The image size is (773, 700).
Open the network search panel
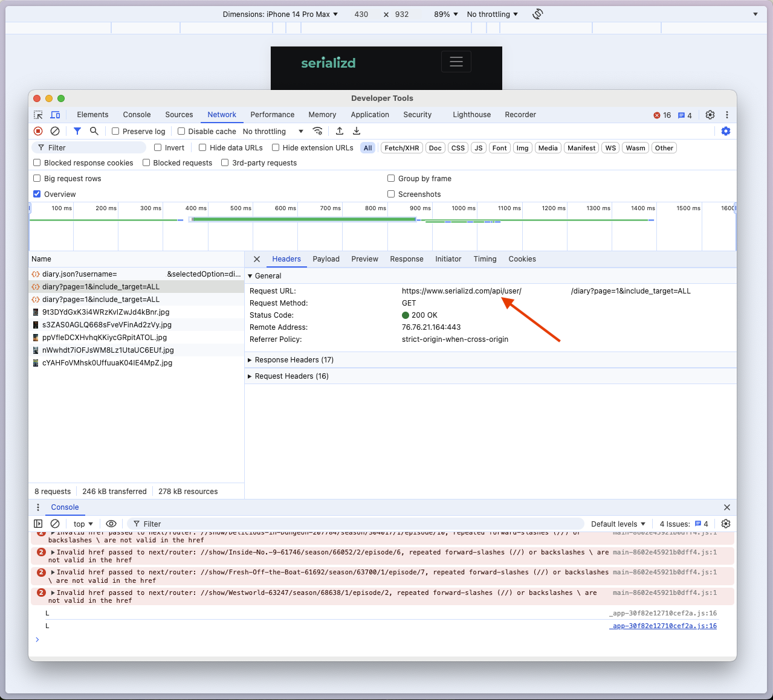[x=94, y=130]
